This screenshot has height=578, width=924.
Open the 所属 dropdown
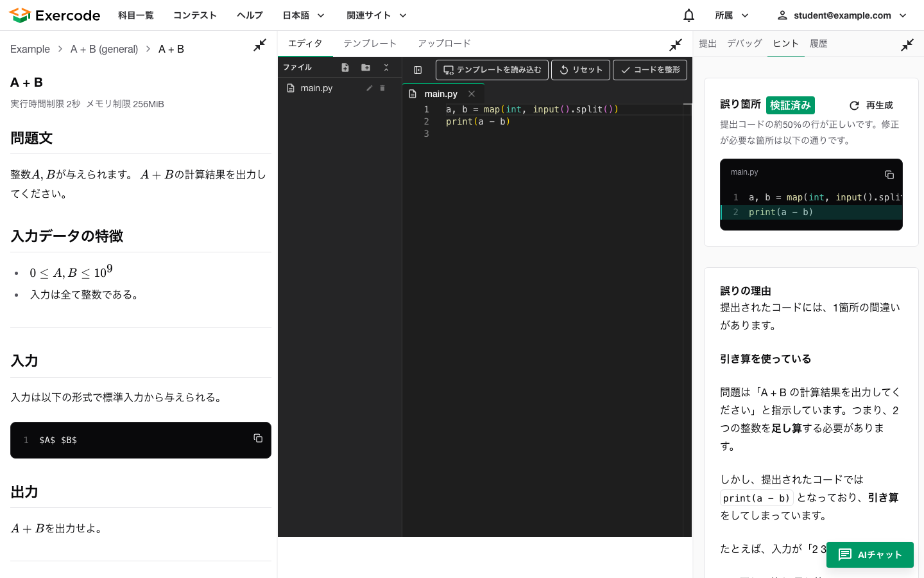pyautogui.click(x=732, y=15)
